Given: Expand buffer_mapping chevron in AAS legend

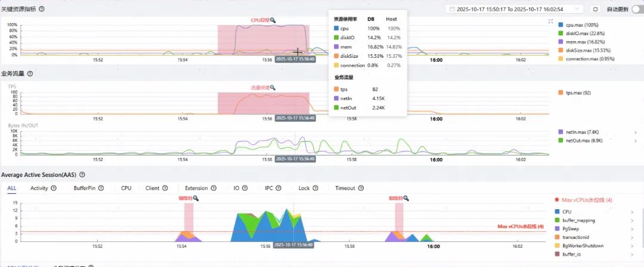Looking at the screenshot, I should coord(631,221).
